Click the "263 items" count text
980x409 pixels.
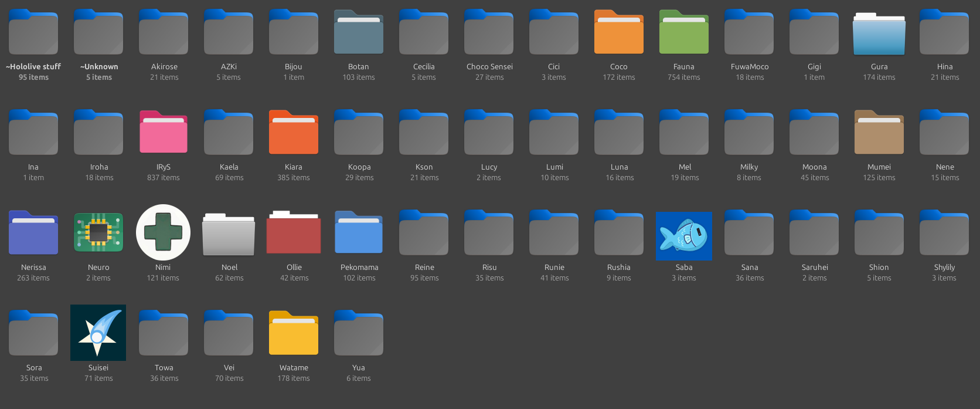(33, 278)
